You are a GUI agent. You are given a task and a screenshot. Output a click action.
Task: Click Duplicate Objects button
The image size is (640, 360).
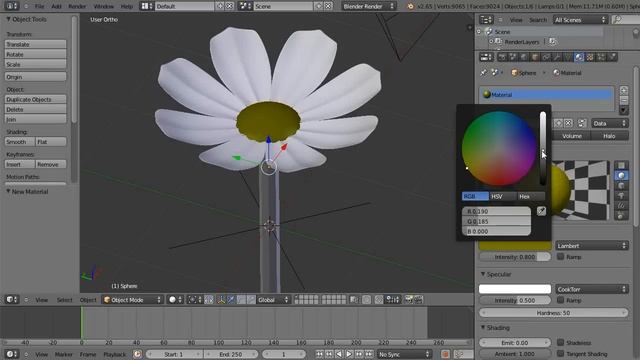tap(36, 99)
